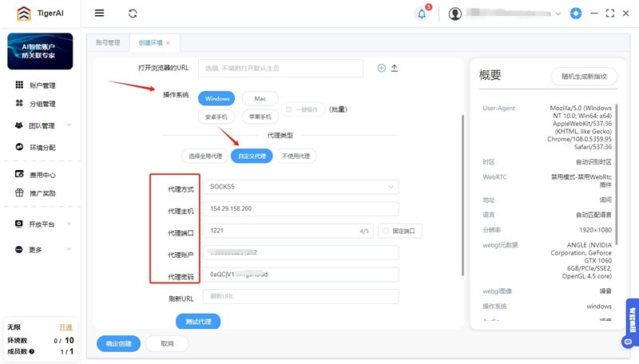Select Mac operating system
The image size is (639, 364).
coord(260,98)
